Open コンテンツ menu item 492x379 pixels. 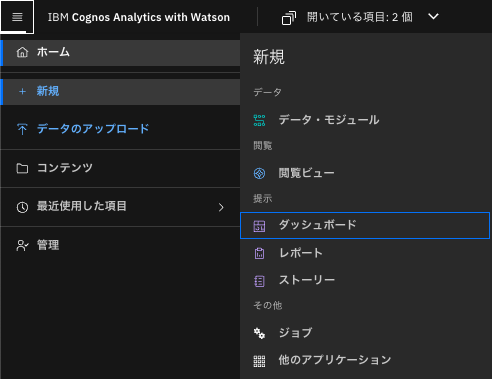click(x=120, y=168)
